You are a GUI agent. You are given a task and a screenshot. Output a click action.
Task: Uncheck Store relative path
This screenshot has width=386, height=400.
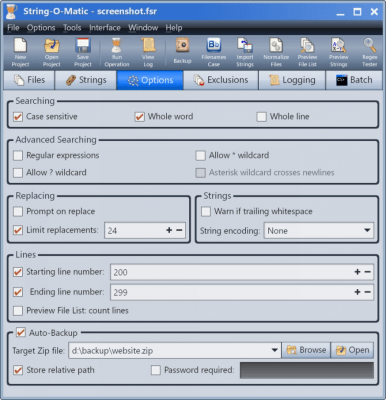point(18,370)
